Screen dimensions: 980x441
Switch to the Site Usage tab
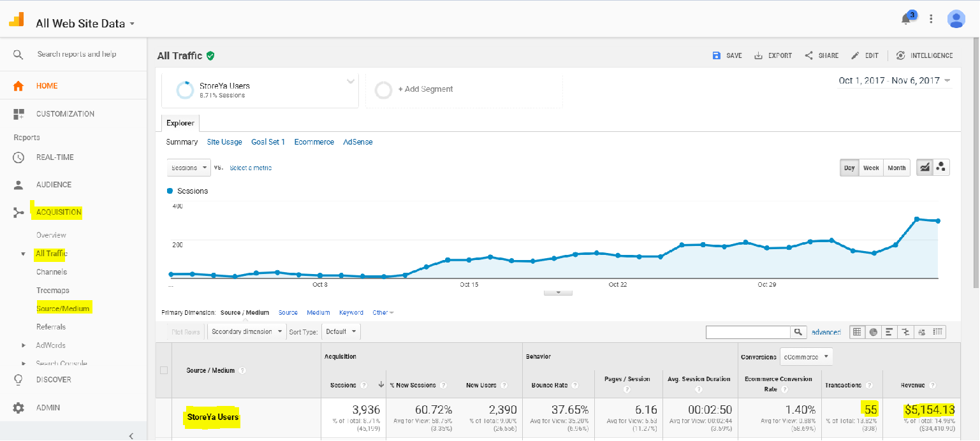(x=224, y=142)
